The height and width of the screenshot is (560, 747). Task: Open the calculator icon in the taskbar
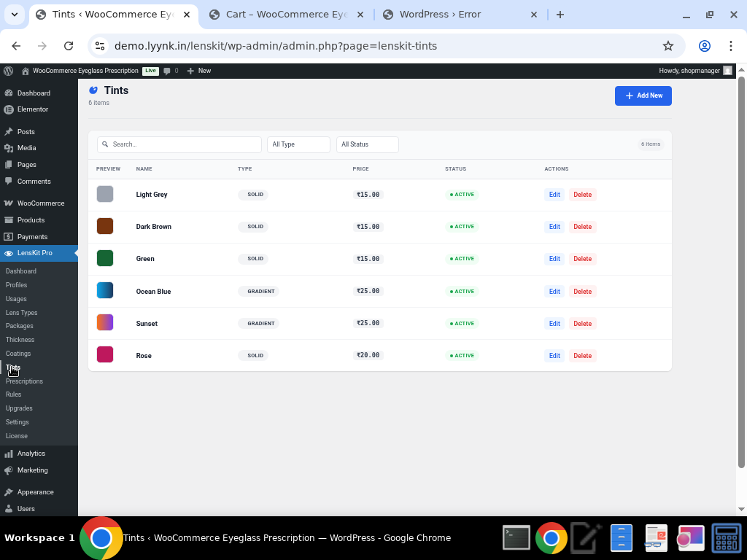coord(727,538)
